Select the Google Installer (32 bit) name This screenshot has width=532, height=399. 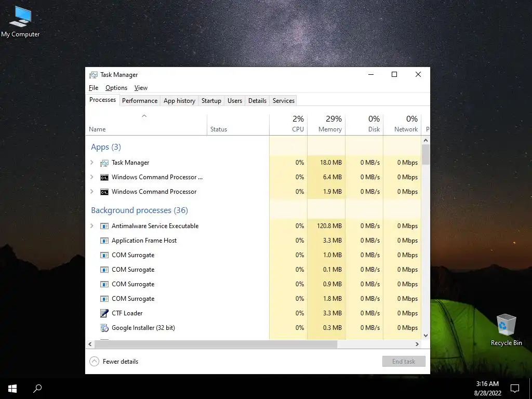(143, 328)
